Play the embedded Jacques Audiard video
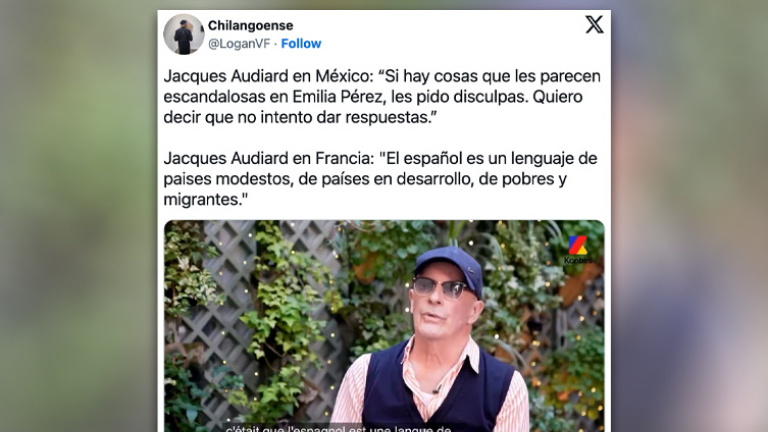Viewport: 768px width, 432px height. point(384,326)
